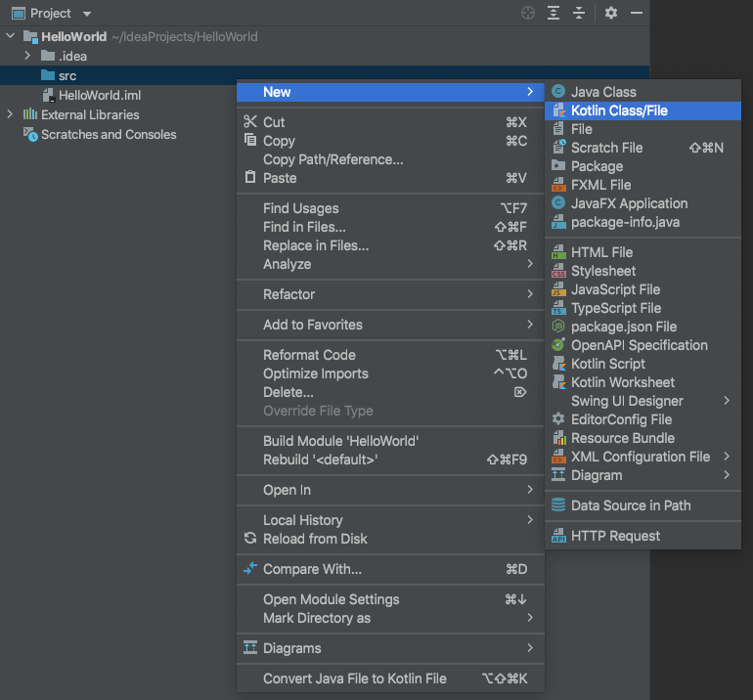Select Replace in Files...

click(x=390, y=245)
